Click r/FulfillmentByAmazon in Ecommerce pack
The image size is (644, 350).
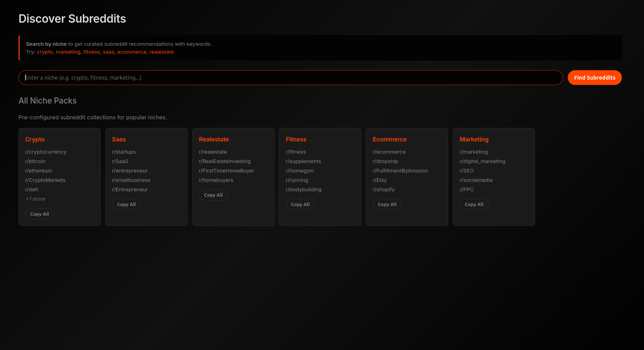point(400,171)
